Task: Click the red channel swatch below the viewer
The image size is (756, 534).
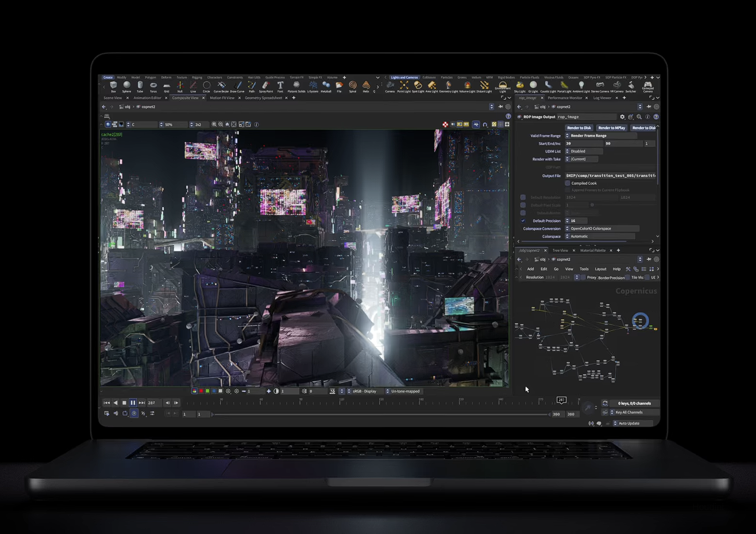Action: pos(201,391)
